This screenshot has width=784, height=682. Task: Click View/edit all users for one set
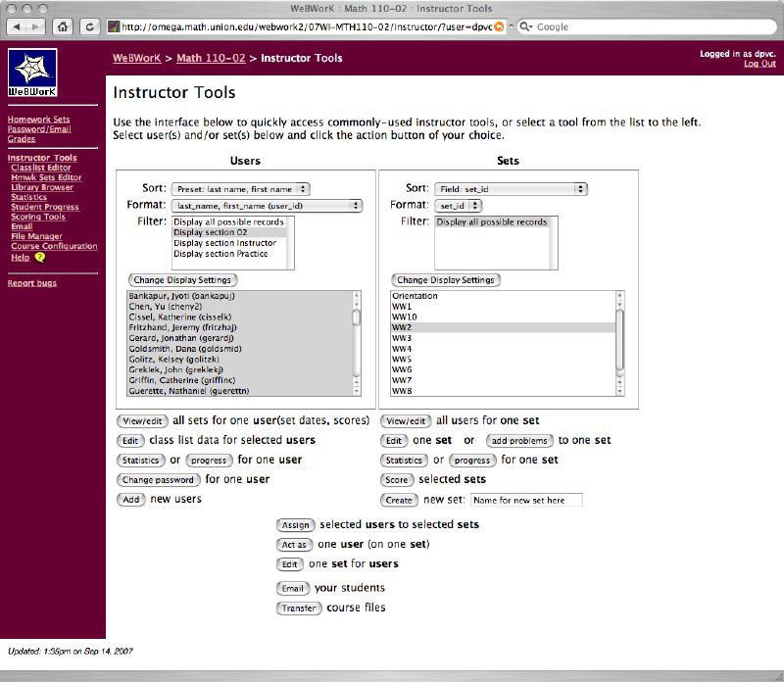pyautogui.click(x=406, y=421)
